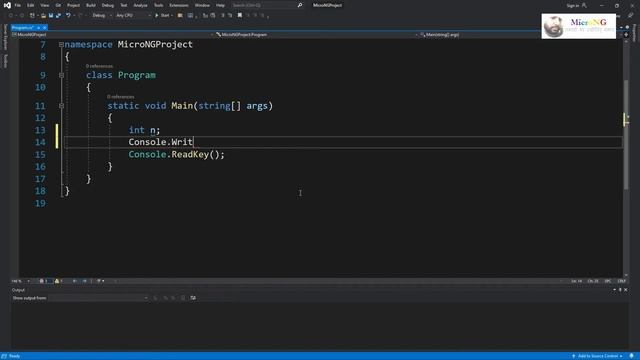
Task: Click the Output panel title
Action: 18,290
